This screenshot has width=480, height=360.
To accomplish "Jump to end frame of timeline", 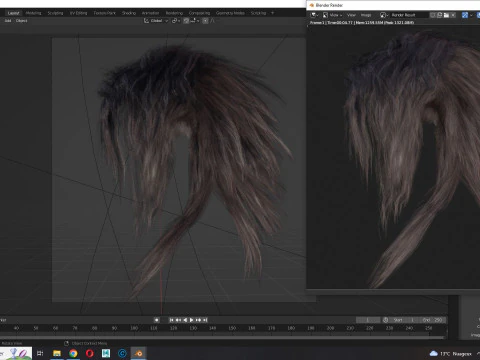I will (x=205, y=320).
